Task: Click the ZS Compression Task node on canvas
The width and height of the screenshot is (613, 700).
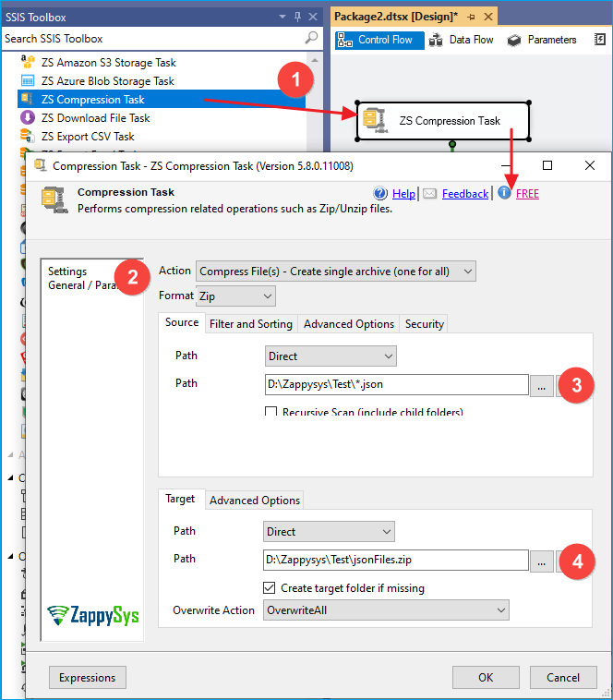Action: [443, 121]
